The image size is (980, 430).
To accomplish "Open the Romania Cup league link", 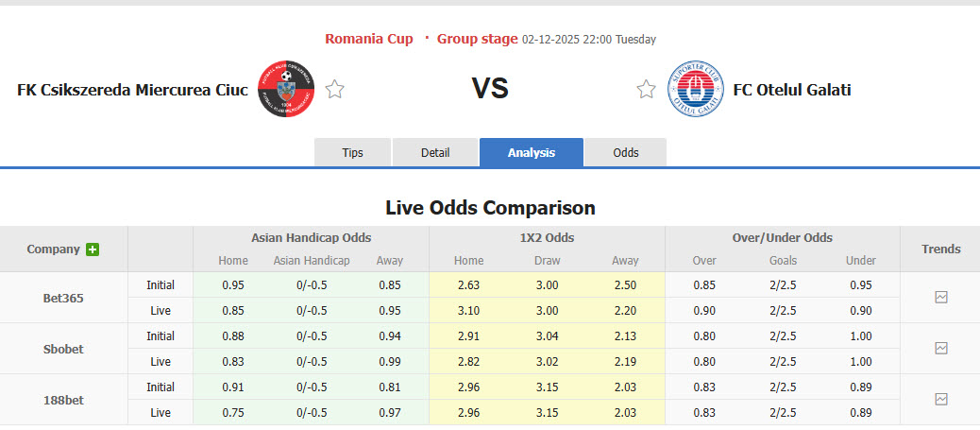I will click(369, 39).
